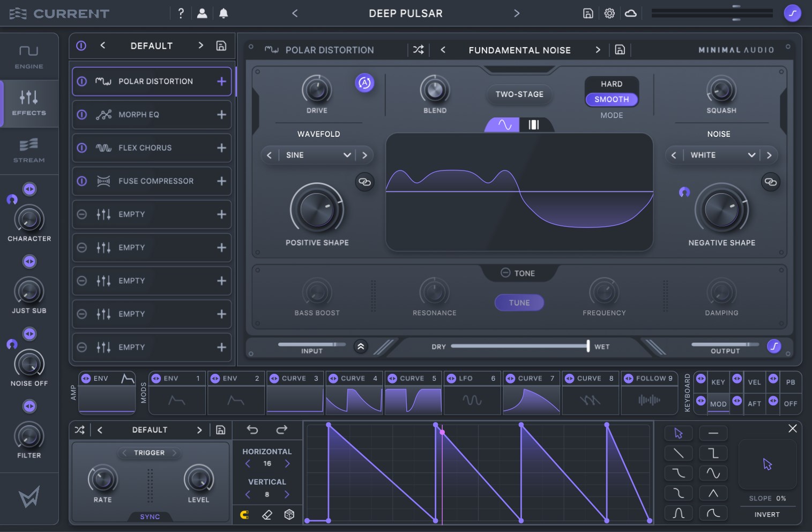Click the settings gear icon in top bar

[609, 13]
